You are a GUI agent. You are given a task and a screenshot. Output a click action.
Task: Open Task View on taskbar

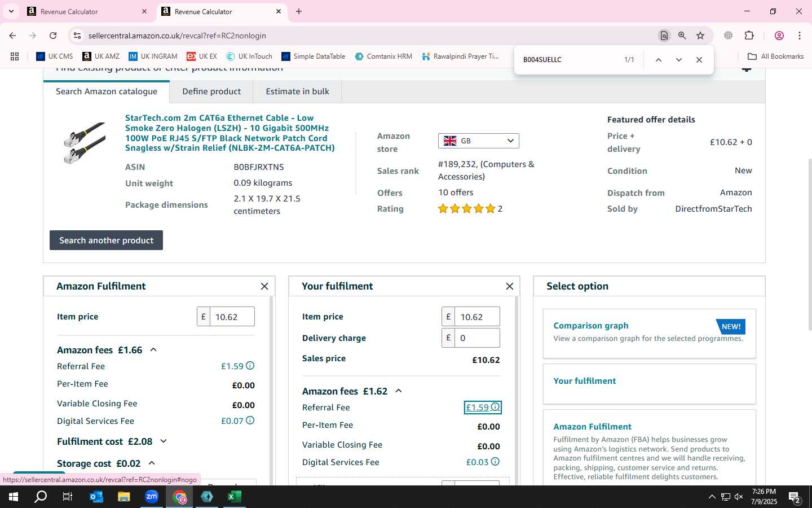click(68, 497)
